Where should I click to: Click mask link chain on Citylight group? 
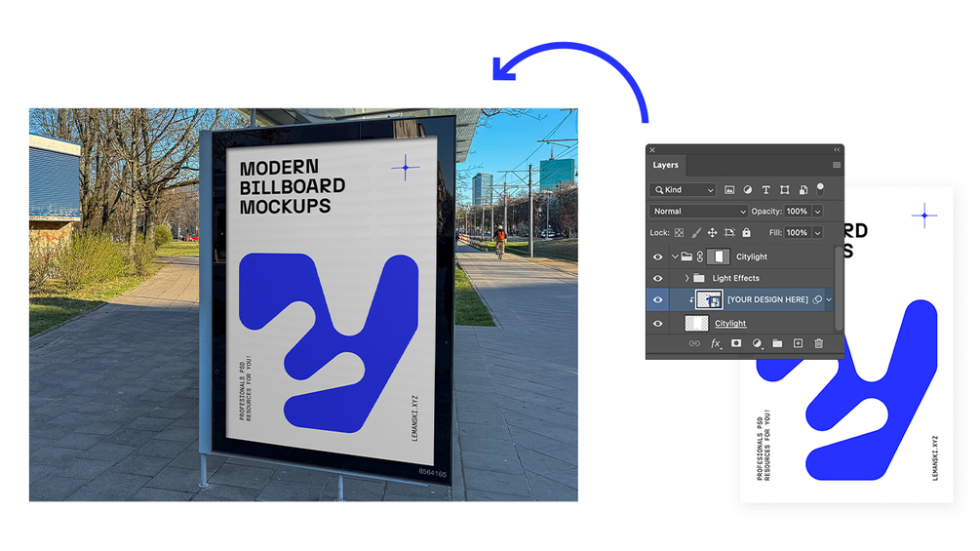point(700,256)
